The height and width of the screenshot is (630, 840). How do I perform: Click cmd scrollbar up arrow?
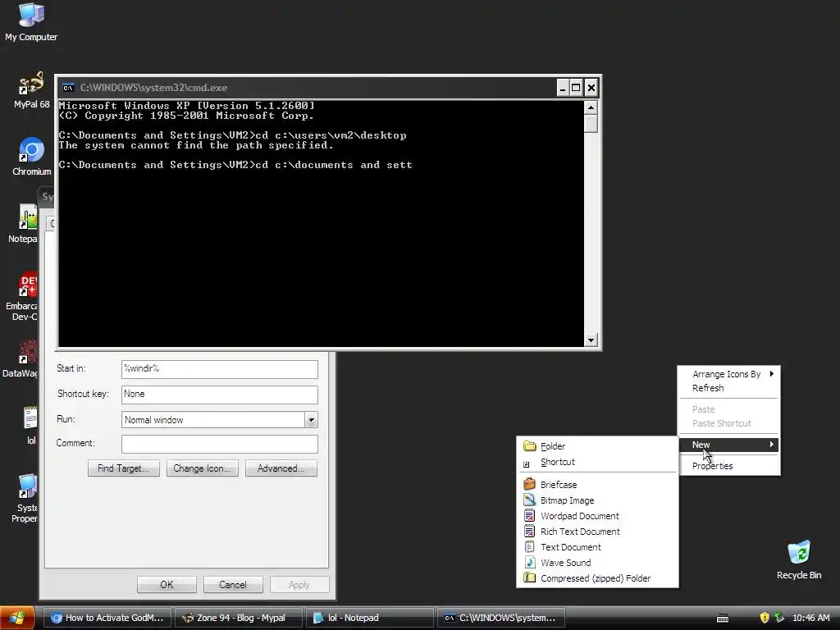pos(591,107)
